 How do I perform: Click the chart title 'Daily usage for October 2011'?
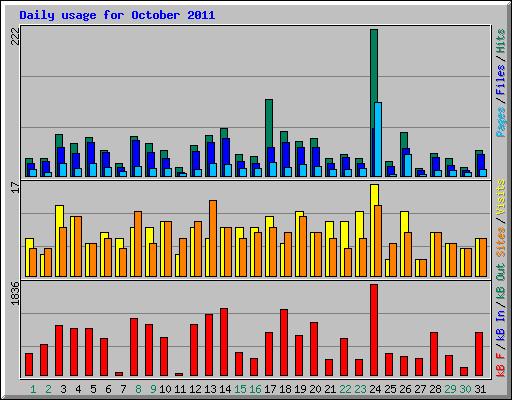(x=117, y=15)
